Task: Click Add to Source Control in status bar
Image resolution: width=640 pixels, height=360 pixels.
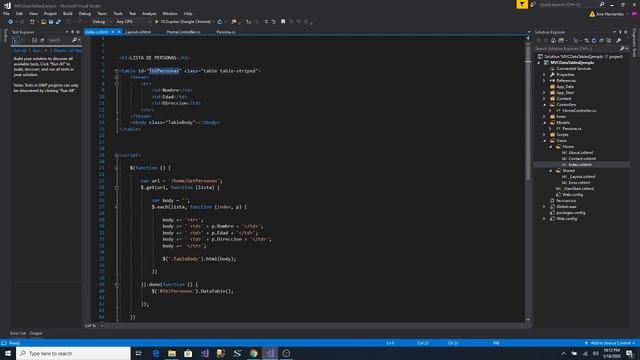Action: (610, 343)
